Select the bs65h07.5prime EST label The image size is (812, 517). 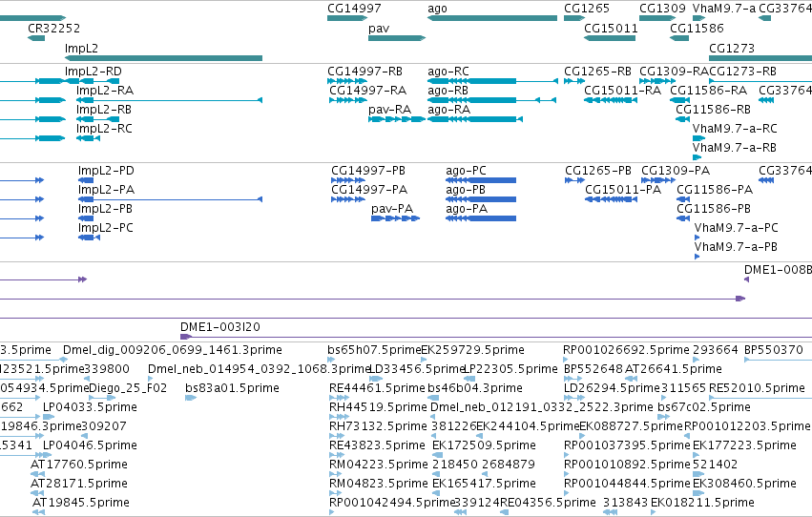(374, 350)
